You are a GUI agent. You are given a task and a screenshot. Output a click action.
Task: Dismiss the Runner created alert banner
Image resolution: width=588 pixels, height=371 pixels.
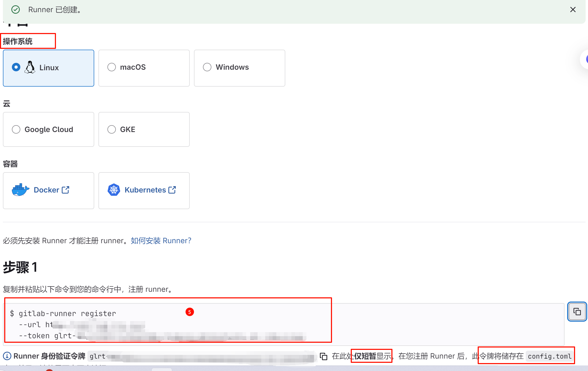(x=573, y=10)
